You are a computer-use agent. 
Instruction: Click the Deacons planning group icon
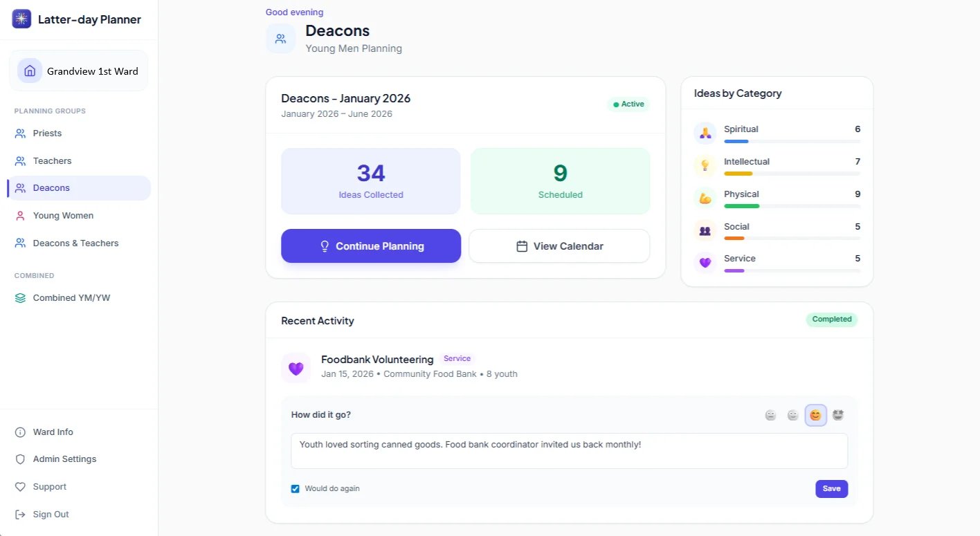[x=19, y=187]
